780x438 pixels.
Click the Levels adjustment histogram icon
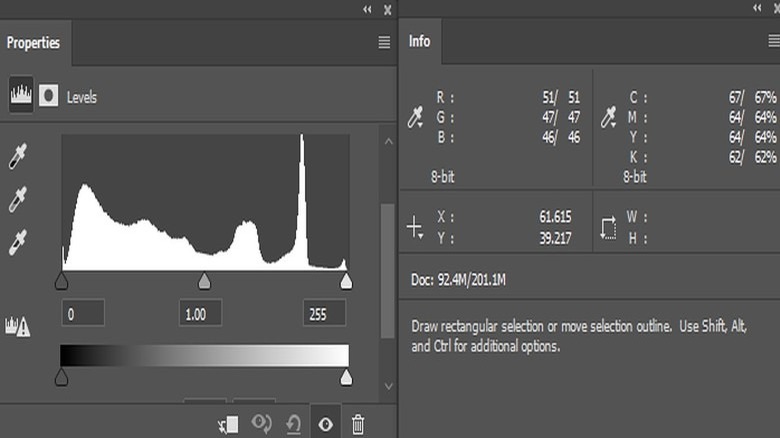click(x=21, y=94)
